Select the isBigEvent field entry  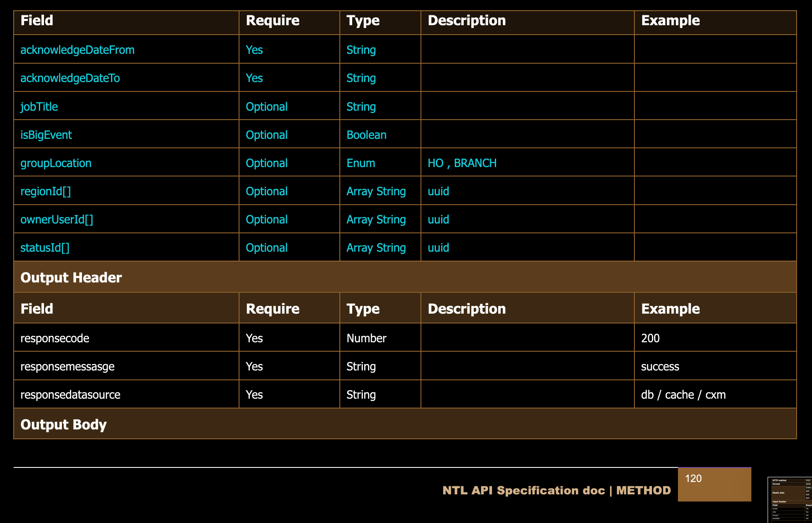tap(46, 135)
